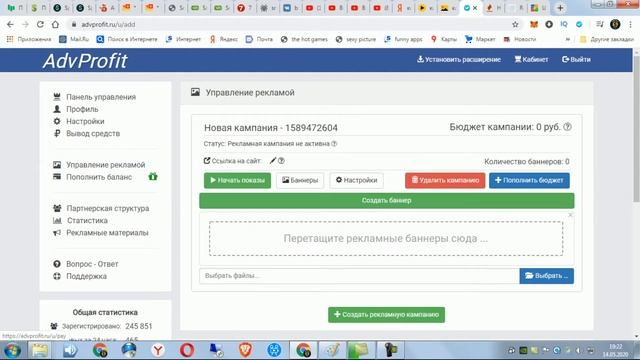
Task: Click help icon next to site link
Action: coord(281,161)
